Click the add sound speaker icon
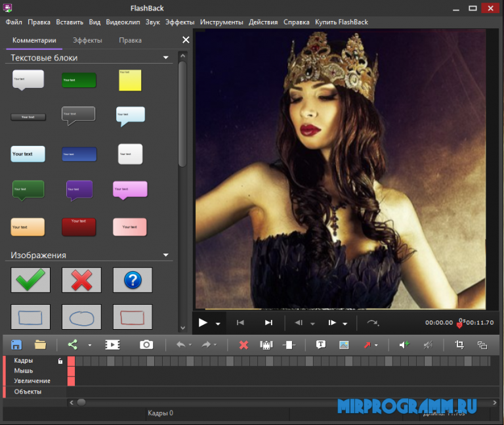Viewport: 504px width, 425px height. (x=404, y=344)
